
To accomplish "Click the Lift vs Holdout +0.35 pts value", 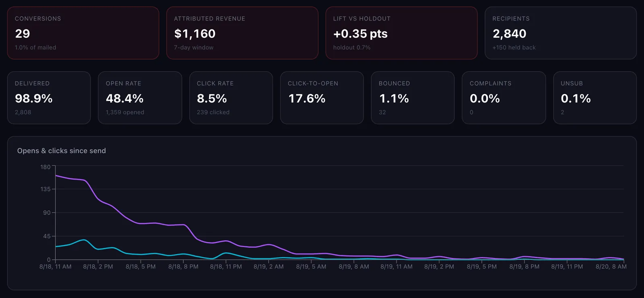I will coord(360,34).
